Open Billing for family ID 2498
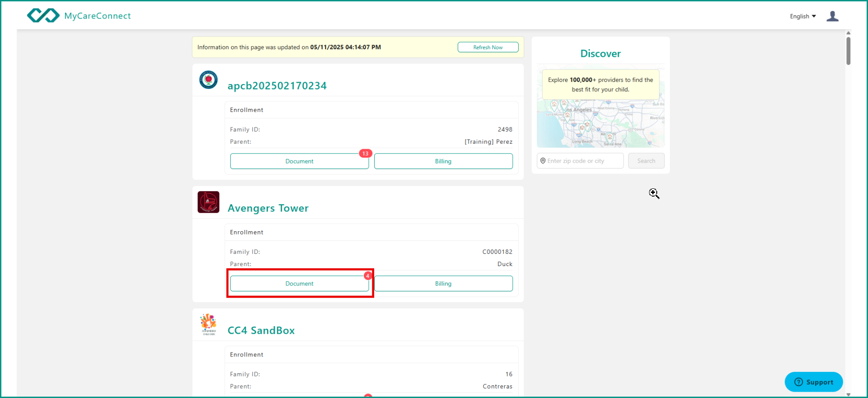Screen dimensions: 868x398 tap(443, 161)
